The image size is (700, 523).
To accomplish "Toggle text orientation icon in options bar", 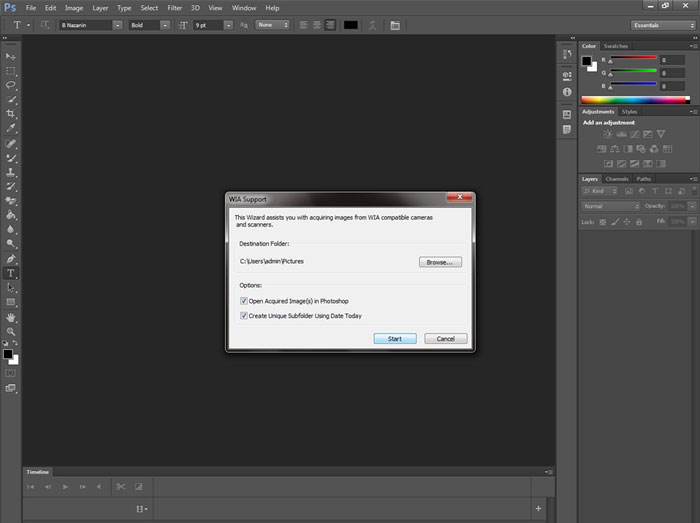I will 45,25.
